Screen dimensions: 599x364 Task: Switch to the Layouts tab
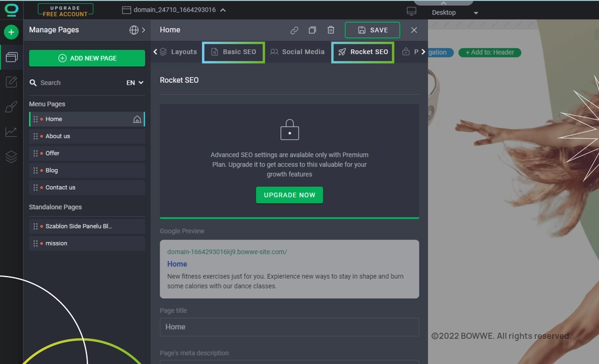point(179,52)
